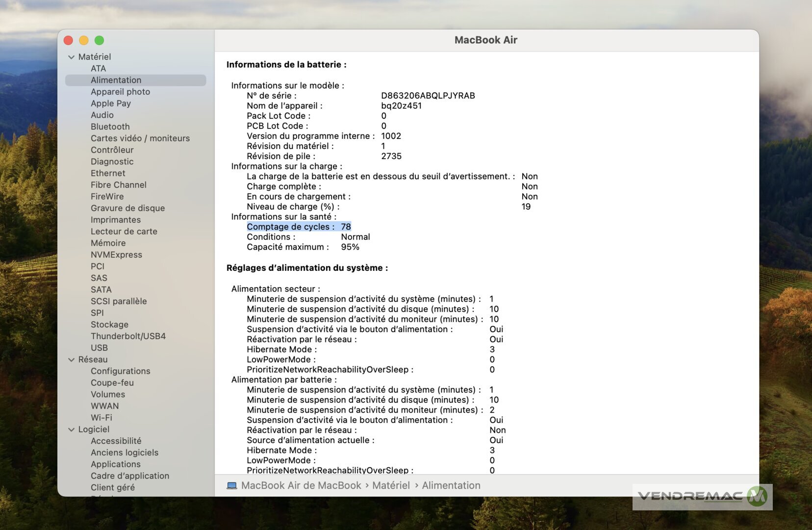Choose Cartes vidéo / moniteurs entry
812x530 pixels.
(140, 138)
